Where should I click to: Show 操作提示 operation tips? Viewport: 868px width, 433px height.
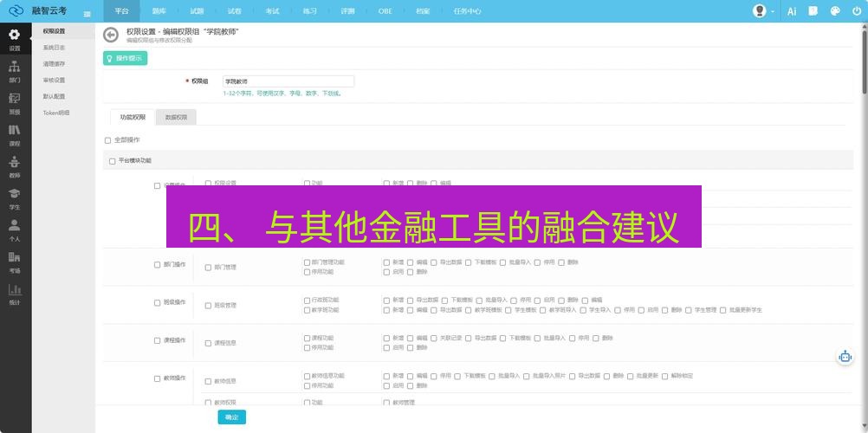[125, 58]
